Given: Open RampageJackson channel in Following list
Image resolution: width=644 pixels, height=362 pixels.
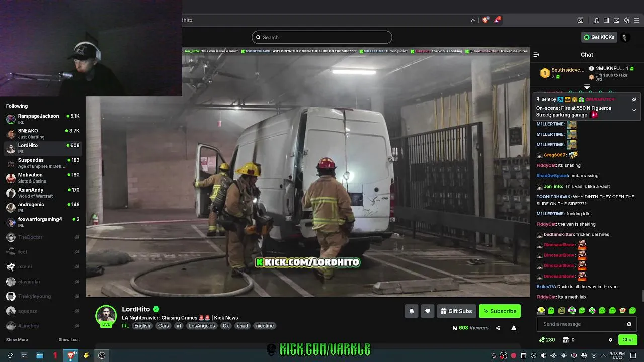Looking at the screenshot, I should [x=43, y=119].
